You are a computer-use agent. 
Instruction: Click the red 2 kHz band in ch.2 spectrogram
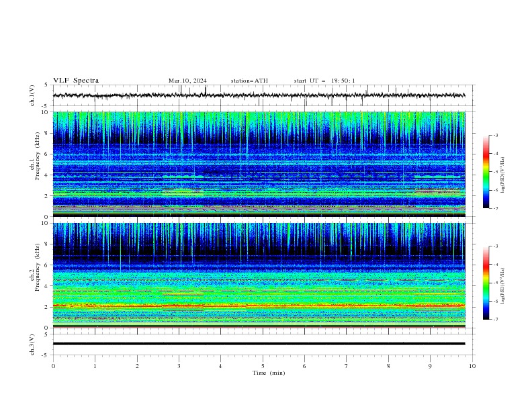[x=259, y=306]
